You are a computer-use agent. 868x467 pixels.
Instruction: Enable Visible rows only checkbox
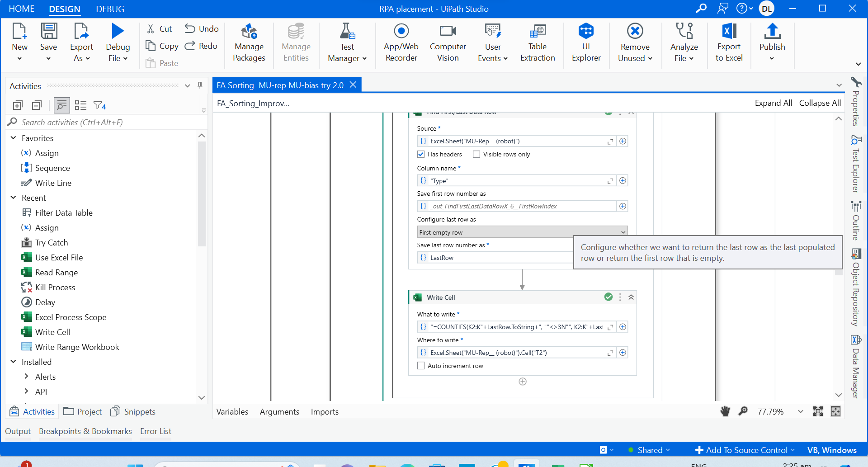476,154
